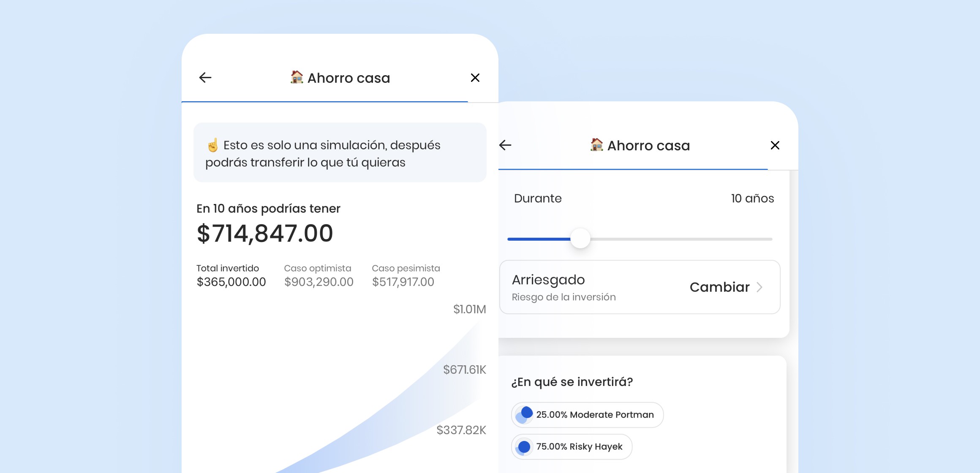Click the Arriesgado risk card
980x473 pixels.
tap(591, 287)
